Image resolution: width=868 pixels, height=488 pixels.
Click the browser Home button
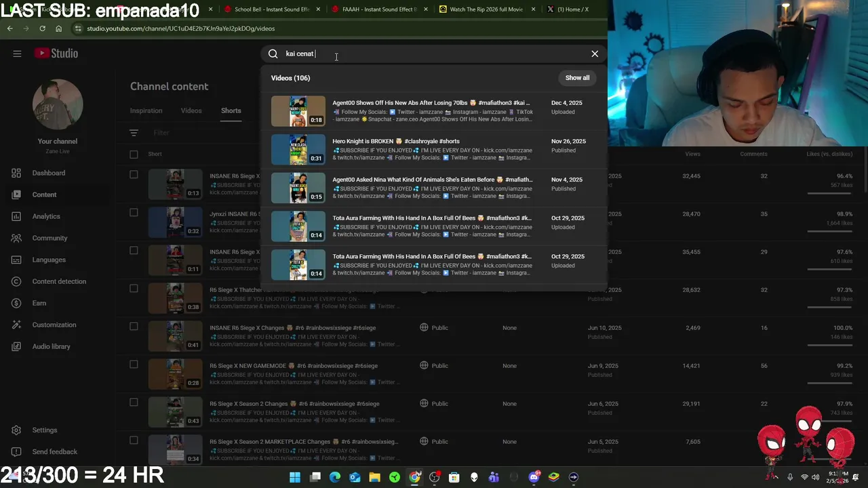click(59, 28)
